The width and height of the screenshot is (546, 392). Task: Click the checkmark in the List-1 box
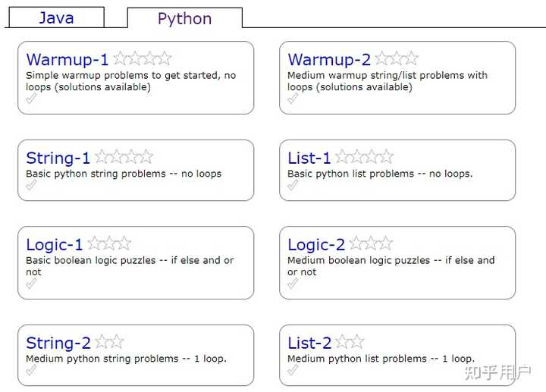coord(293,186)
